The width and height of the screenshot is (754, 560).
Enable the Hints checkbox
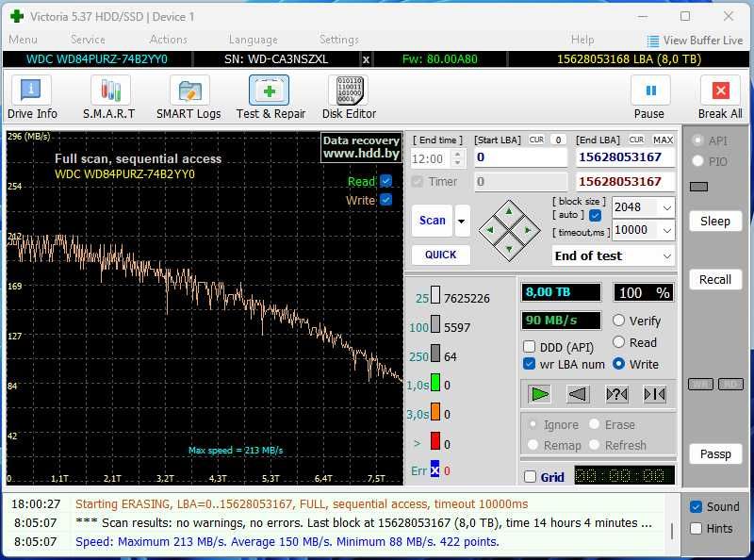coord(696,528)
